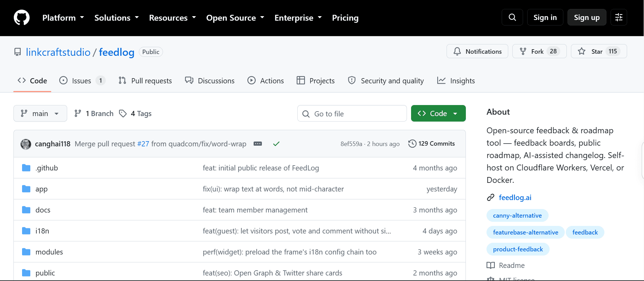Open the linkcraftstudio owner link
Image resolution: width=644 pixels, height=281 pixels.
pos(58,52)
